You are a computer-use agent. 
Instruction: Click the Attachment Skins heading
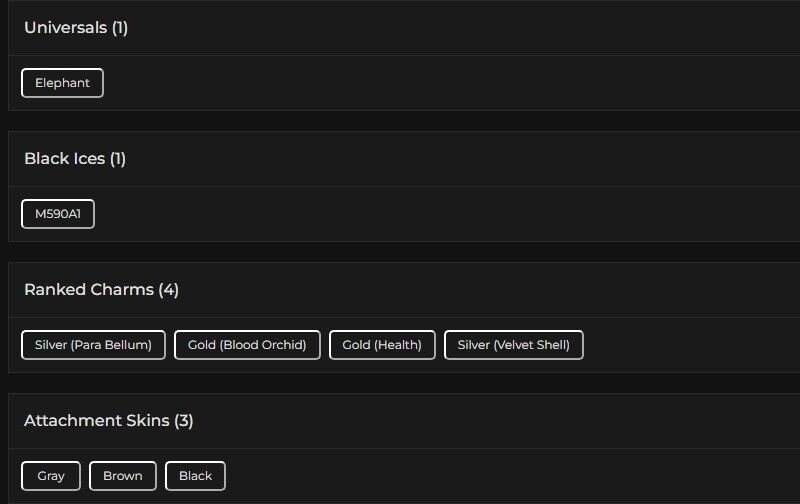[x=97, y=421]
